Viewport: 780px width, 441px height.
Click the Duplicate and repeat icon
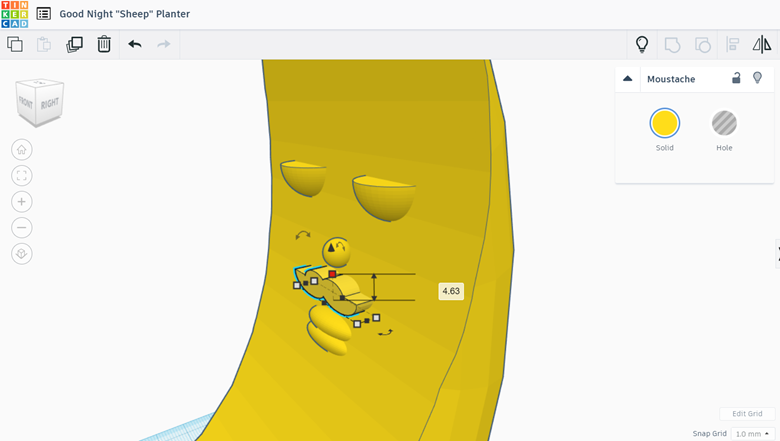point(74,44)
